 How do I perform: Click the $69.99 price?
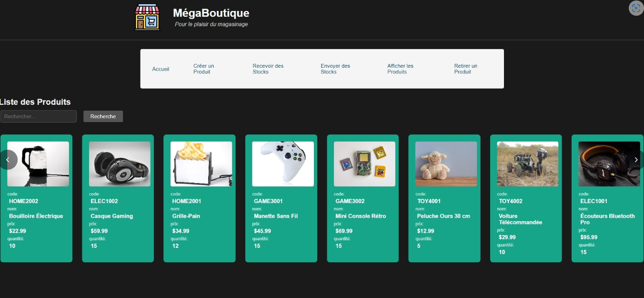(344, 231)
